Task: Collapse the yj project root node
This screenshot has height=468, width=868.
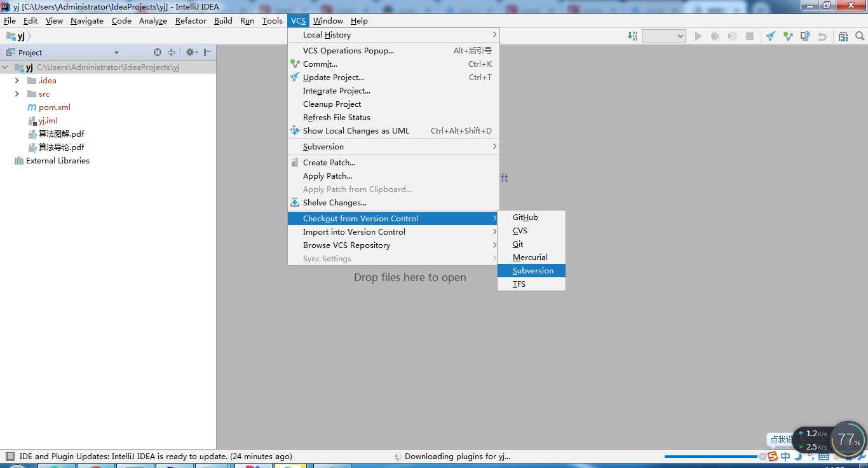Action: click(5, 67)
